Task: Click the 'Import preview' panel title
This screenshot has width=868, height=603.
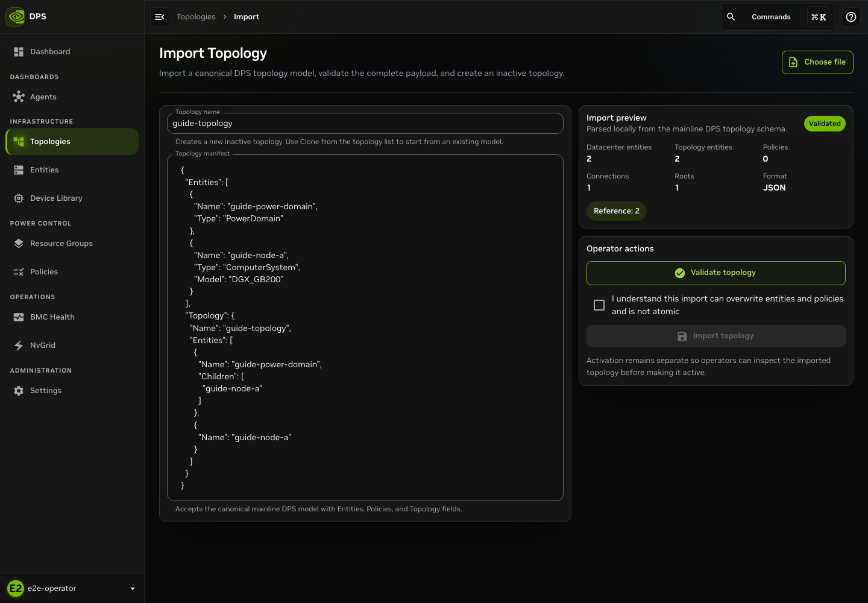Action: click(x=616, y=118)
